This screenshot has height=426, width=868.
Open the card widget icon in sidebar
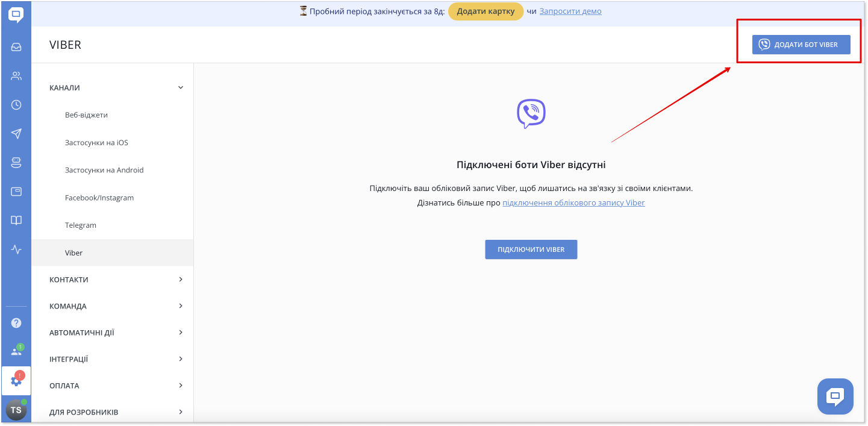(16, 192)
